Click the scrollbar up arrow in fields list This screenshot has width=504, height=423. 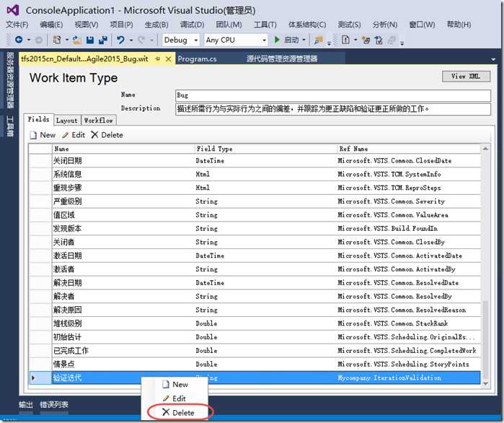click(485, 149)
